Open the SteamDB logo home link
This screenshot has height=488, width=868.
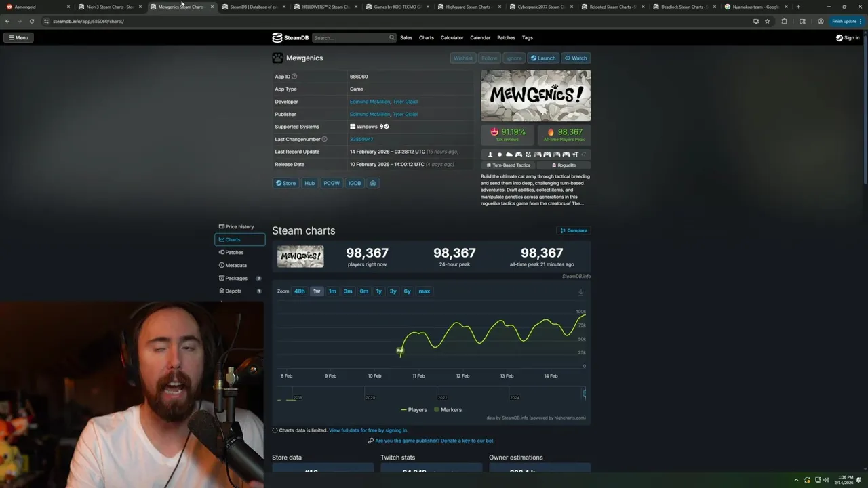coord(290,37)
